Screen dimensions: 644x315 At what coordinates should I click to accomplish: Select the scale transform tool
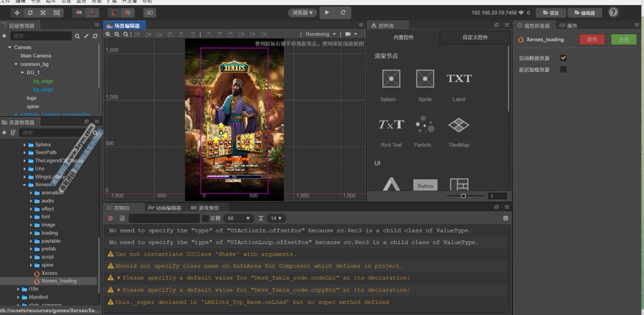[x=43, y=13]
